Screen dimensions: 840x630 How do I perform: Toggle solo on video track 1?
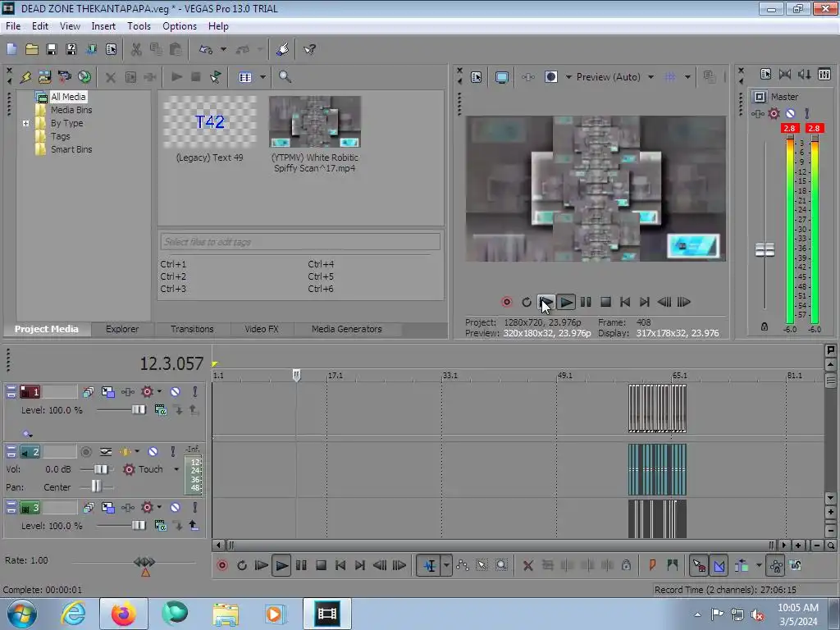point(195,392)
